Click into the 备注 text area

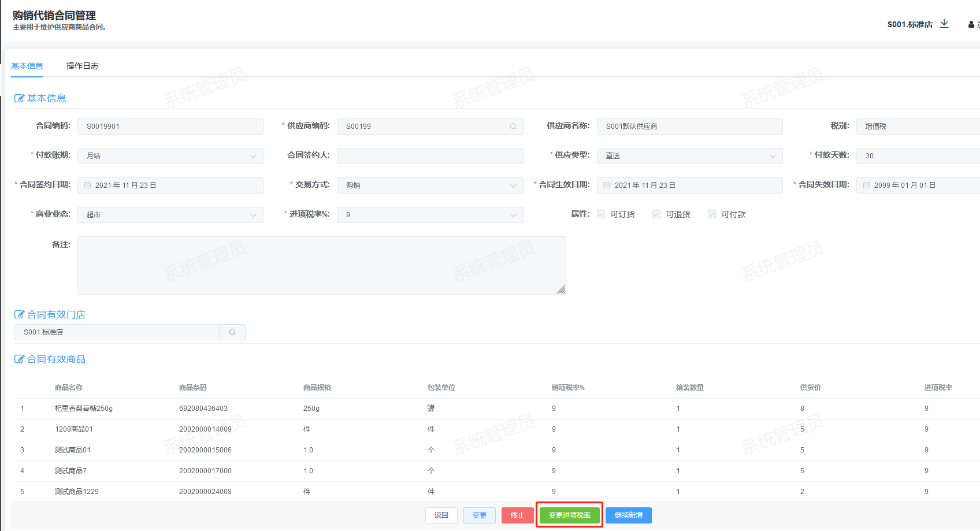[321, 265]
